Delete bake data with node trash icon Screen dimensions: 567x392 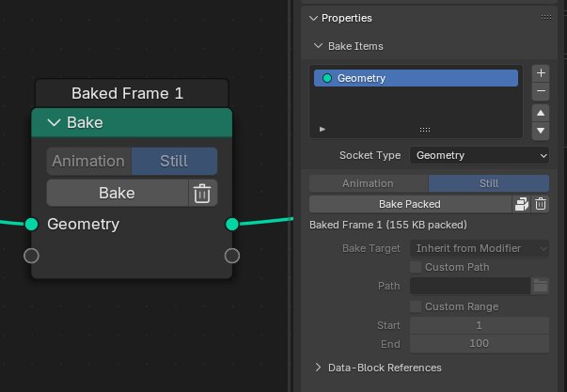click(202, 194)
